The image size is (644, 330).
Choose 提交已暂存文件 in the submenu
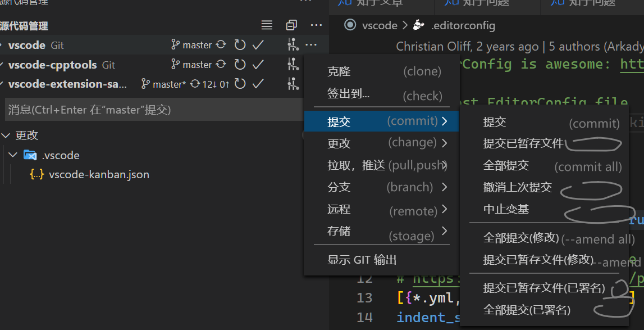[544, 143]
